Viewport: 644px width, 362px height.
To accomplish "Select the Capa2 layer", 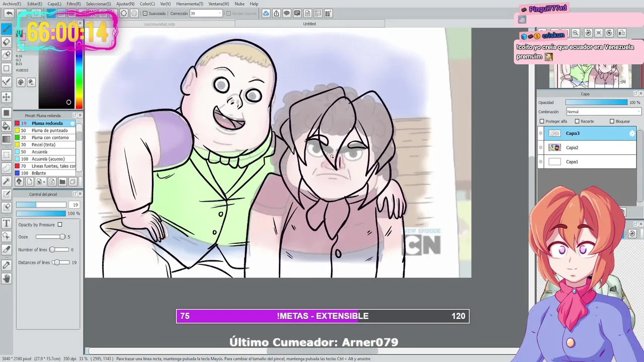I will pos(587,147).
